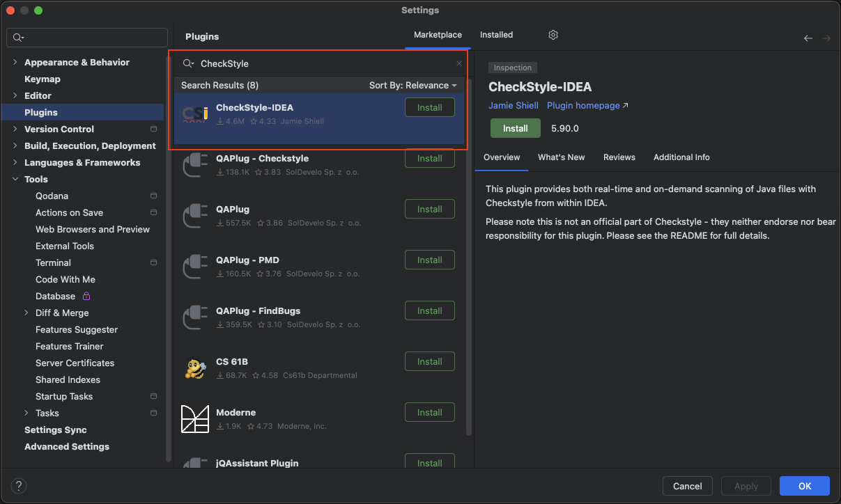Click the Actions on Save project-level icon
This screenshot has width=841, height=504.
(153, 212)
